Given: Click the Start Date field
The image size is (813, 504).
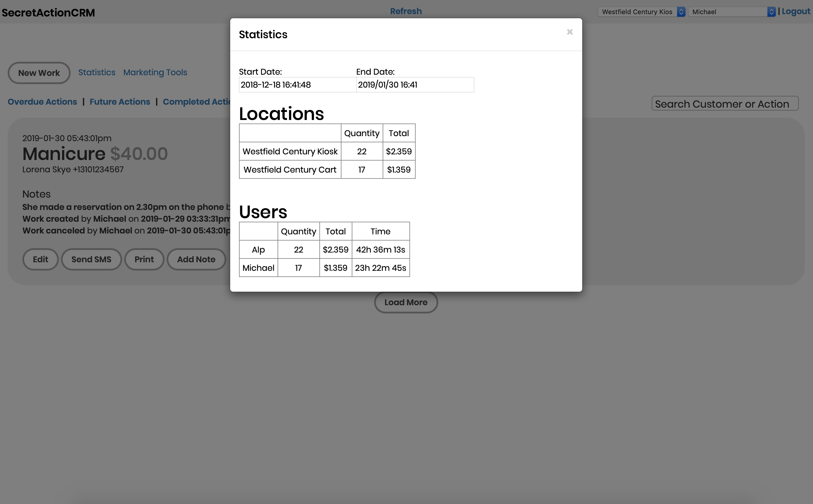Looking at the screenshot, I should pos(297,85).
